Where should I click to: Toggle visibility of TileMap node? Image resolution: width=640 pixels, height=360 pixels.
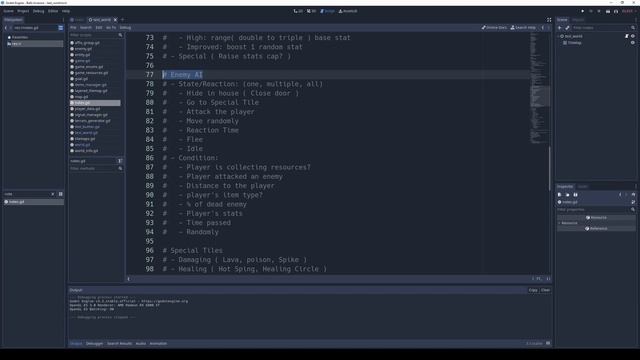tap(633, 42)
